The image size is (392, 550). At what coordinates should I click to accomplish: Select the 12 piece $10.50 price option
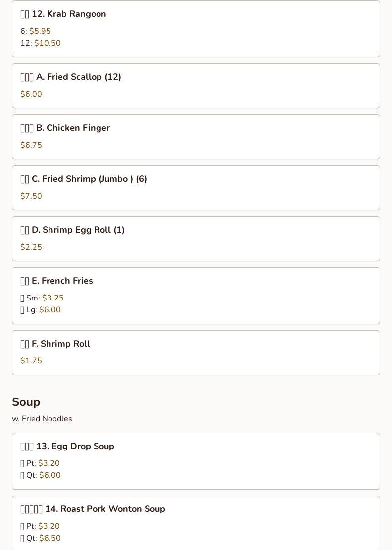coord(40,43)
